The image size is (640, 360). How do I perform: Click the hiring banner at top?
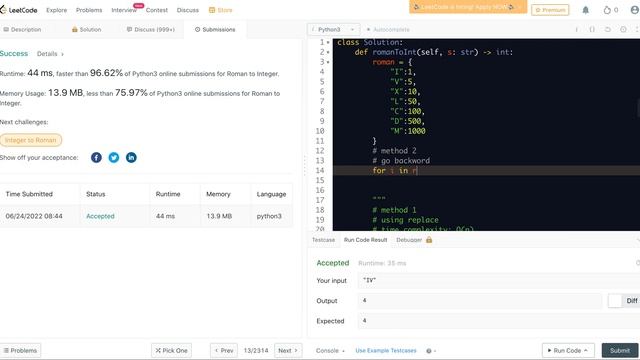click(x=468, y=7)
